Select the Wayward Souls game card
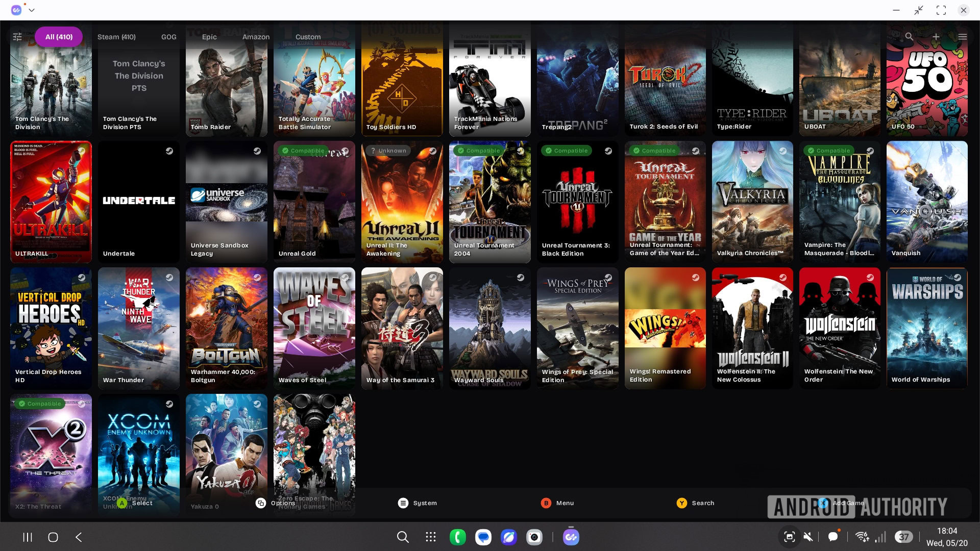980x551 pixels. pos(490,329)
